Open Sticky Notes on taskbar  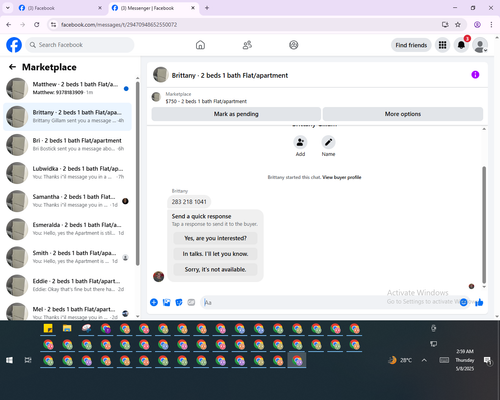pos(48,329)
